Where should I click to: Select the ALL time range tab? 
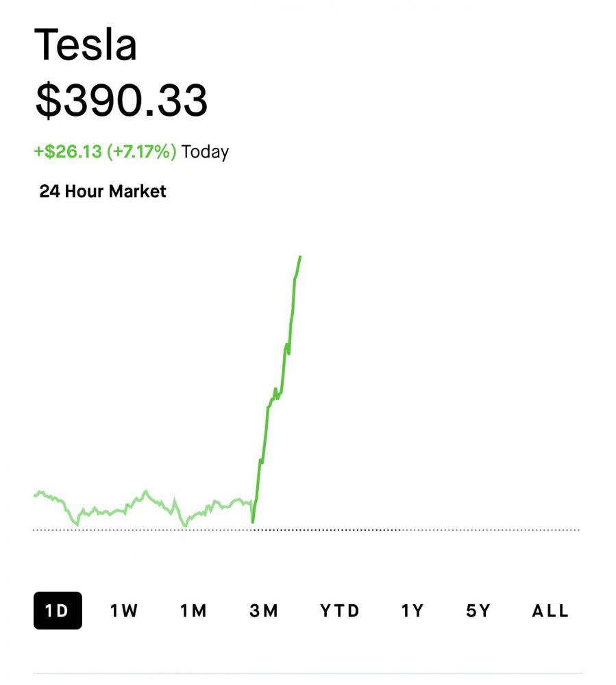point(550,610)
